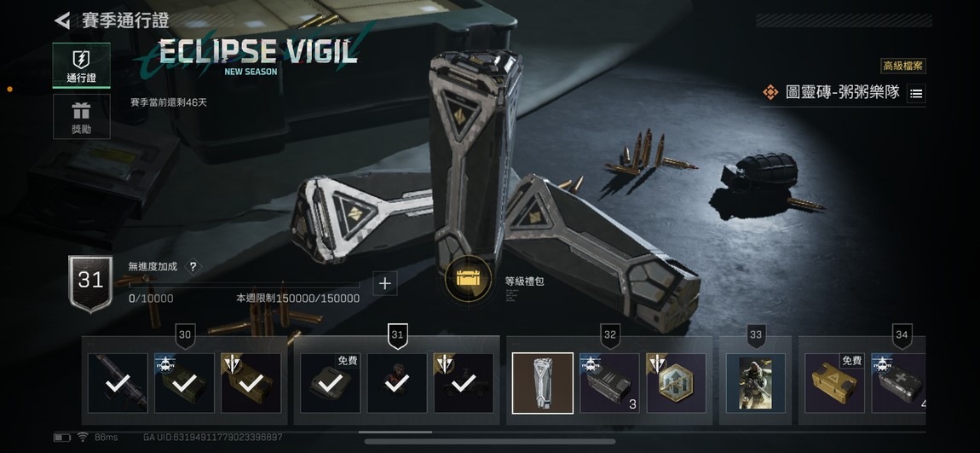Switch to the 獎勵 tab
Screen dimensions: 980x453
(x=81, y=117)
